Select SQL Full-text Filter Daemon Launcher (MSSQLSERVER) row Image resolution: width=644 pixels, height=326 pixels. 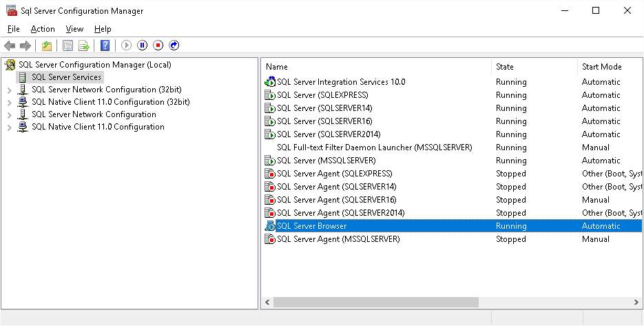pyautogui.click(x=375, y=147)
